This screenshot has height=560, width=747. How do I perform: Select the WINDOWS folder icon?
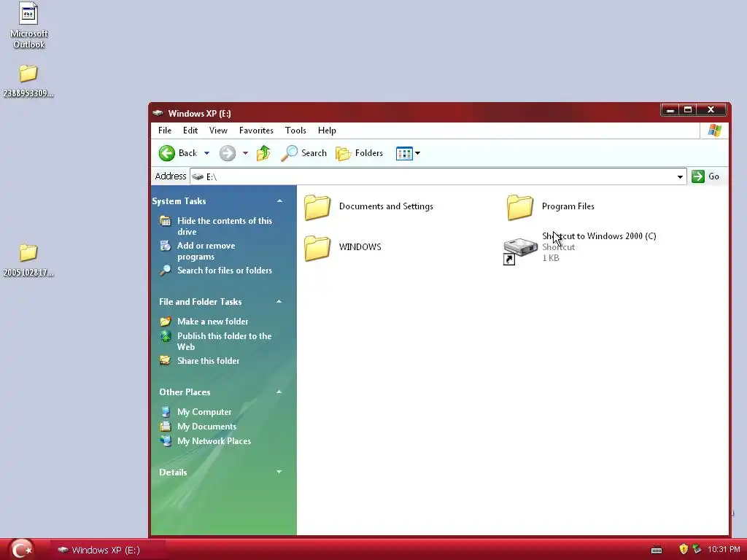pos(317,248)
